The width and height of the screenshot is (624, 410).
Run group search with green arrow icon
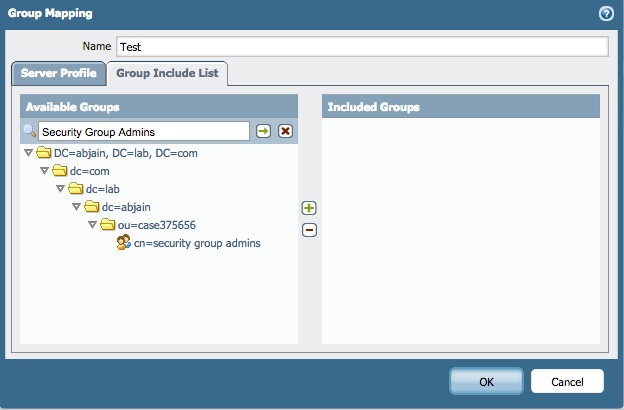[263, 131]
